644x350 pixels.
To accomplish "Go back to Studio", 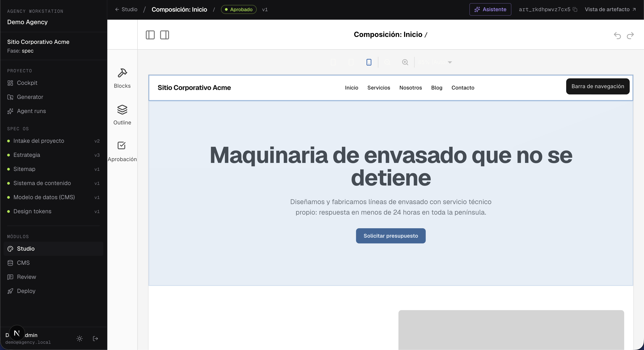I will [x=126, y=9].
